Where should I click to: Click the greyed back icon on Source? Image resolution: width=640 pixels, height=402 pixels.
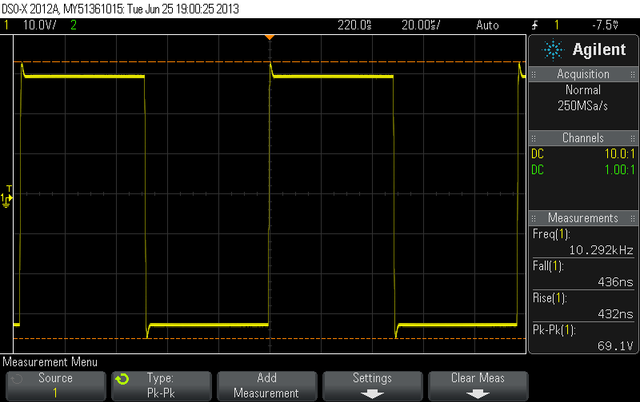16,379
